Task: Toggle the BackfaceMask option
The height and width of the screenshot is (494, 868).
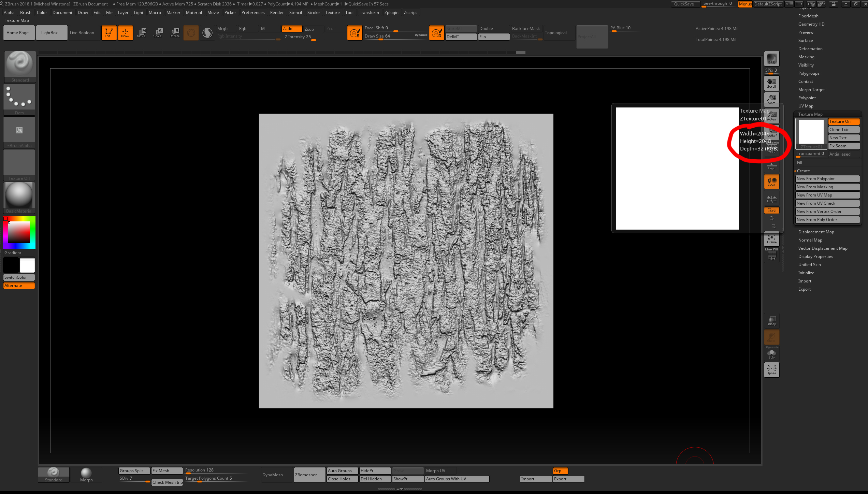Action: [x=526, y=29]
